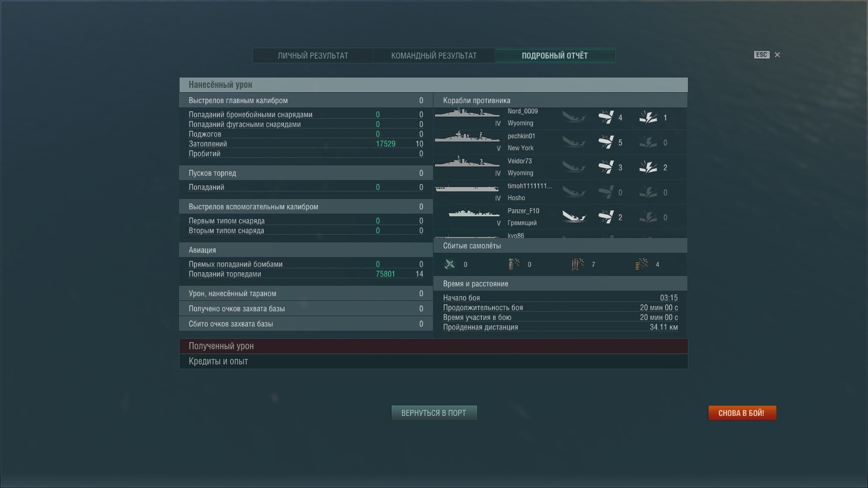Click the New York ship silhouette
The image size is (868, 488).
[x=467, y=137]
